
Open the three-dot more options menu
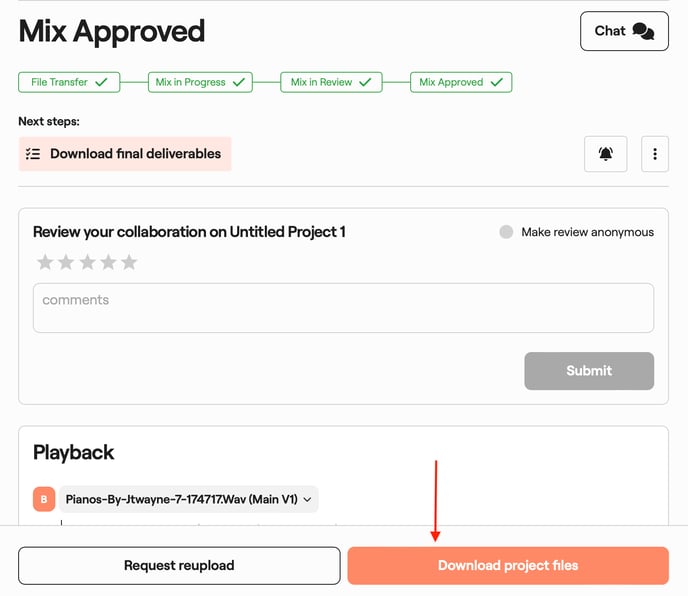coord(655,154)
